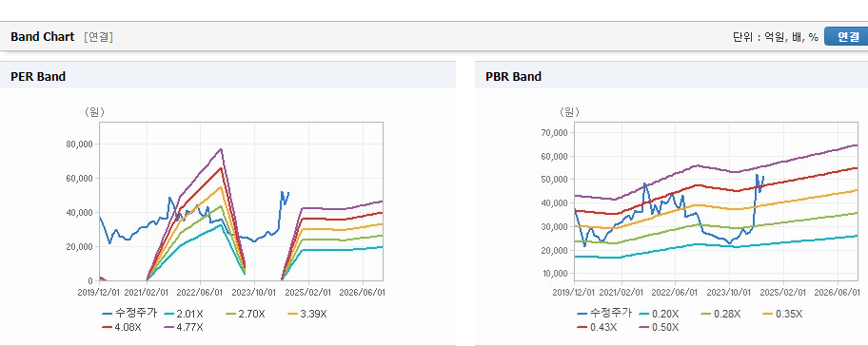868x346 pixels.
Task: Click the PER chart peak near 2022/06/01
Action: coord(221,148)
